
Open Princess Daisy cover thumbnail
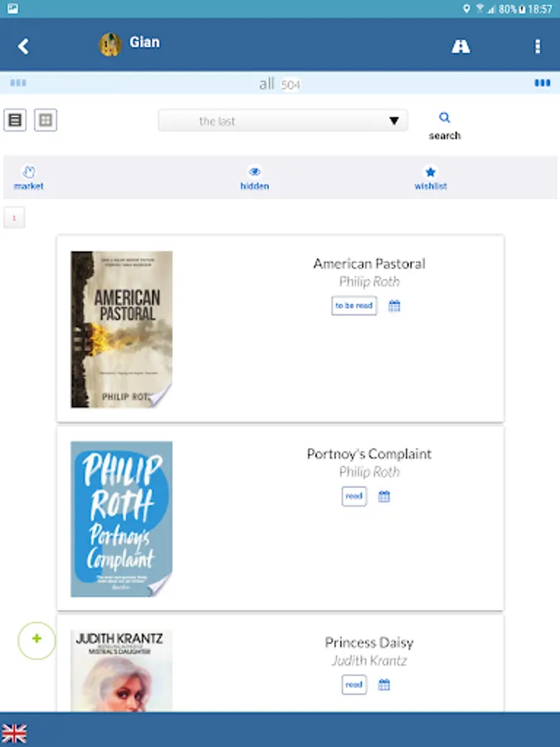pos(121,671)
